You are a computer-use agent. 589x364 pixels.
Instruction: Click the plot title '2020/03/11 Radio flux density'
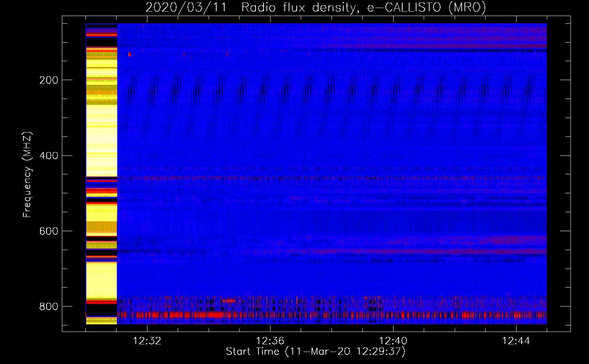pyautogui.click(x=315, y=7)
